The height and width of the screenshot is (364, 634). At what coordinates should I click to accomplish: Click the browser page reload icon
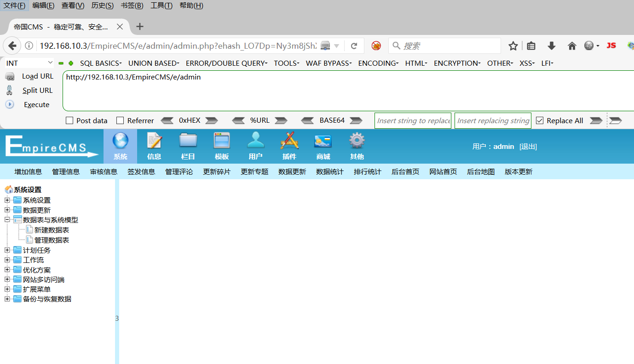(x=354, y=45)
